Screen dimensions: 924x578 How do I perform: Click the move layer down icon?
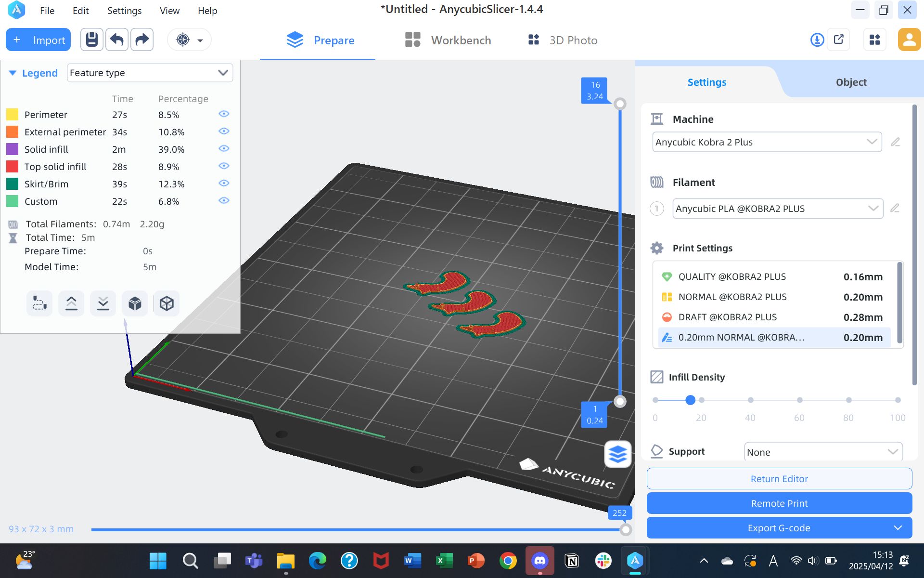(x=103, y=303)
